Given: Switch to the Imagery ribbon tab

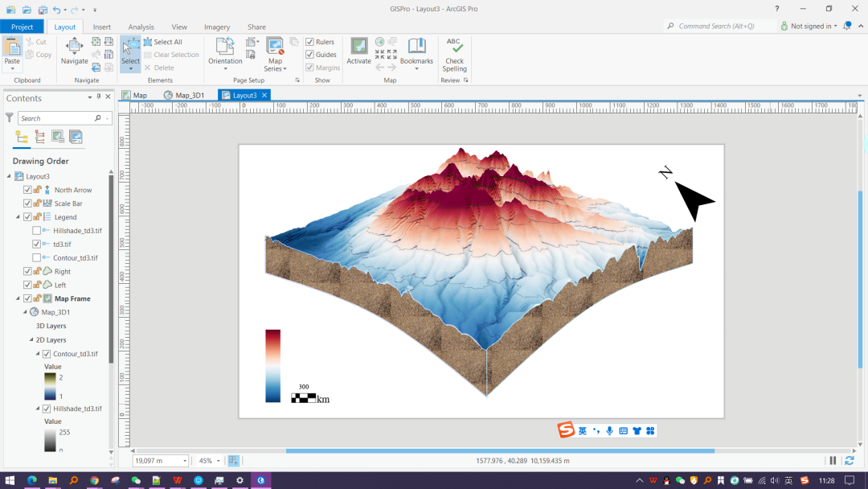Looking at the screenshot, I should [217, 27].
